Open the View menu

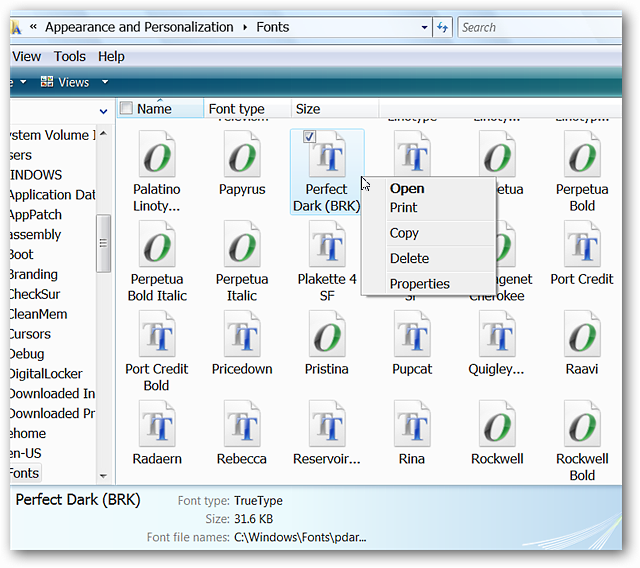27,56
